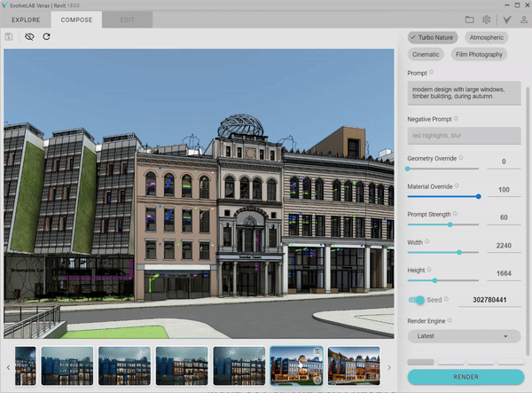532x393 pixels.
Task: Click the Negative Prompt info icon
Action: pyautogui.click(x=456, y=119)
